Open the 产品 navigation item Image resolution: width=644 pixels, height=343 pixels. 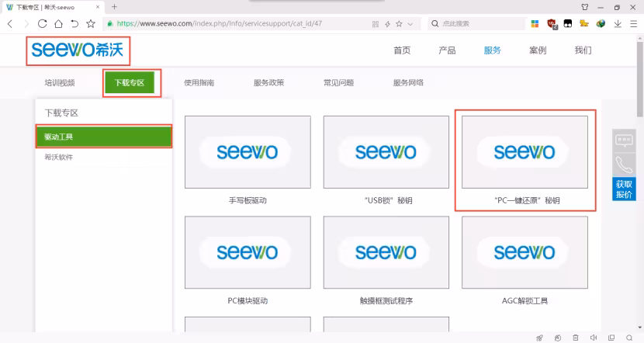point(447,50)
